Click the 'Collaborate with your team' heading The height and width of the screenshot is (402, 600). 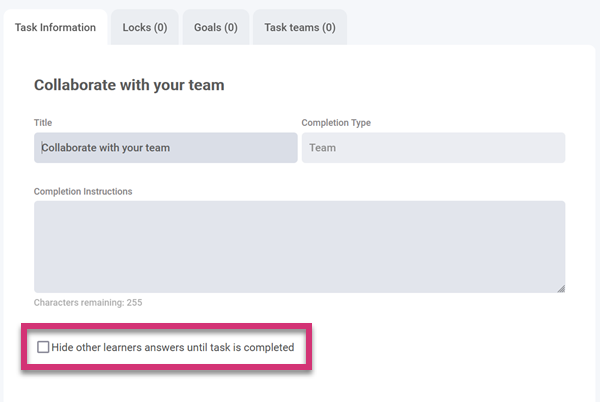pos(129,85)
